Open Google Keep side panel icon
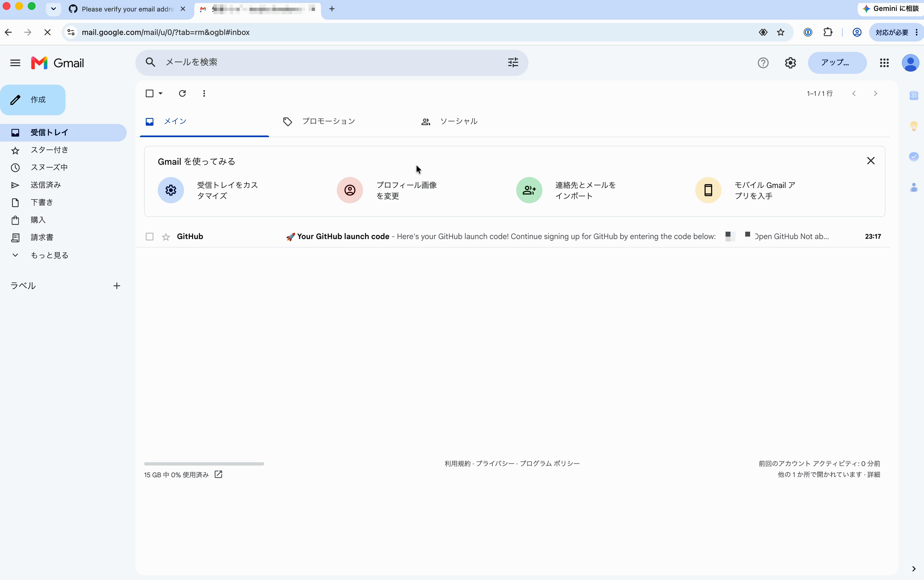The image size is (924, 580). (x=914, y=126)
